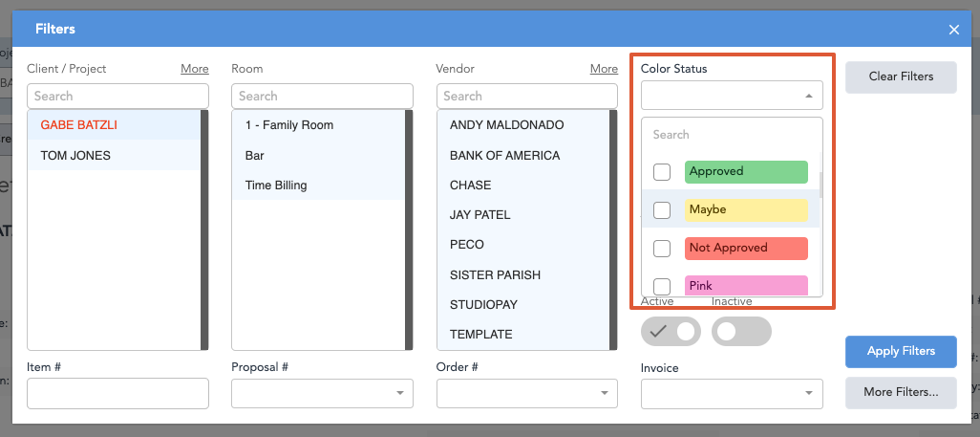Select vendor ANDY MALDONADO
The image size is (980, 437).
coord(523,125)
